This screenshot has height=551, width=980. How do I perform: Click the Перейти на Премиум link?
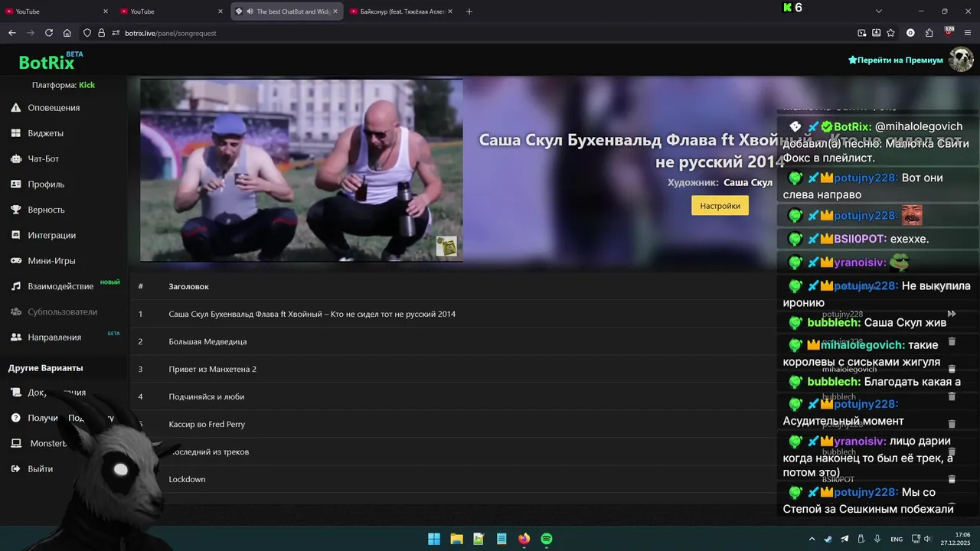point(896,60)
